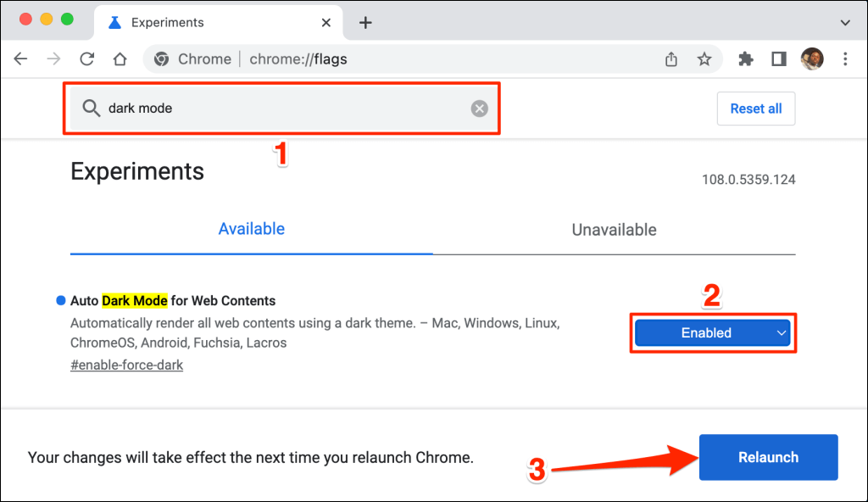Expand the Enabled dropdown for Auto Dark Mode

pyautogui.click(x=712, y=333)
